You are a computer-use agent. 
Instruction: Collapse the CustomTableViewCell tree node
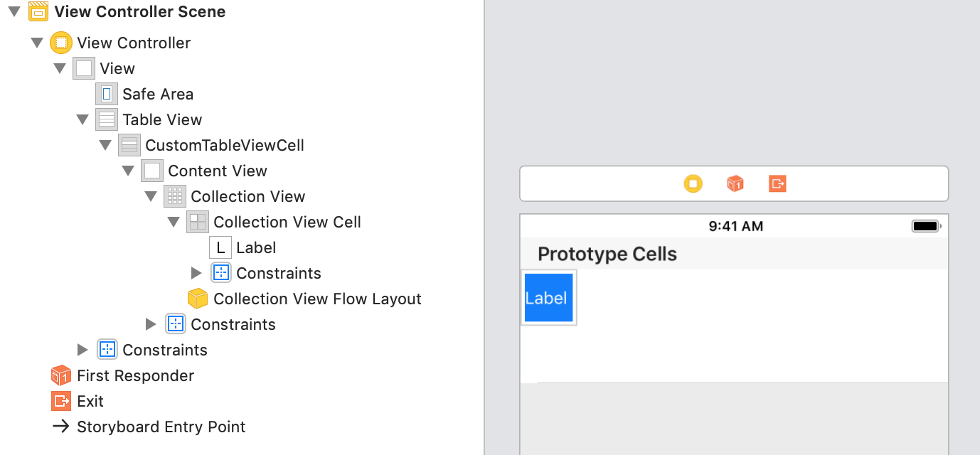click(105, 145)
